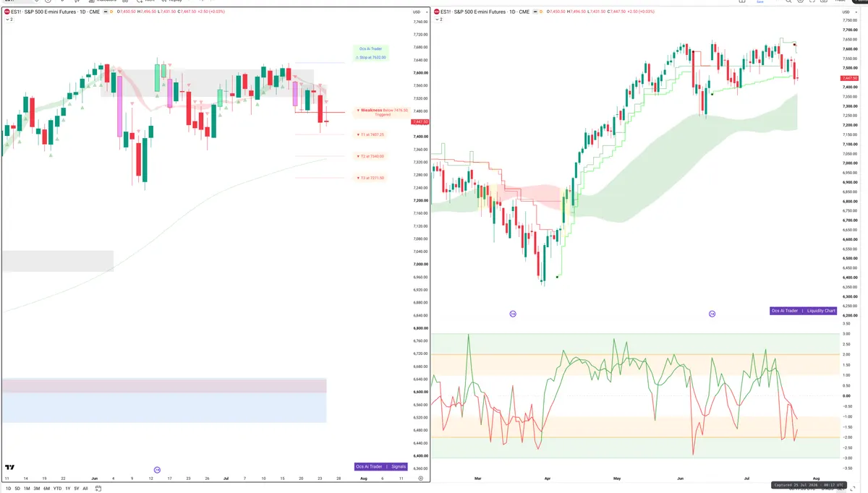This screenshot has height=493, width=868.
Task: Click the Ocs Ai Trader Signals badge
Action: pyautogui.click(x=381, y=467)
